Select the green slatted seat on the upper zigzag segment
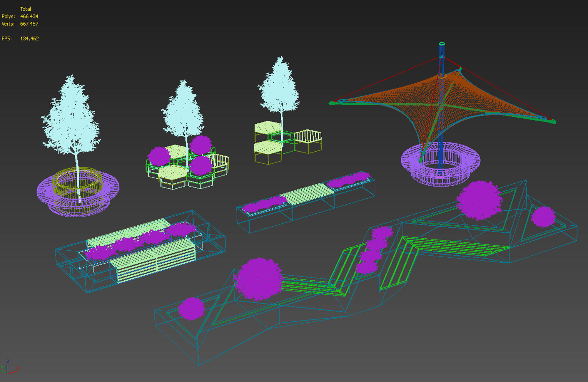Screen dimensions: 588x382 456,246
